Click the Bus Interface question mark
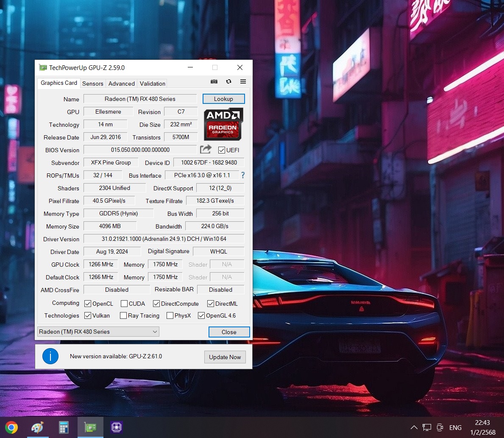Screen dimensions: 504x438 tap(243, 175)
